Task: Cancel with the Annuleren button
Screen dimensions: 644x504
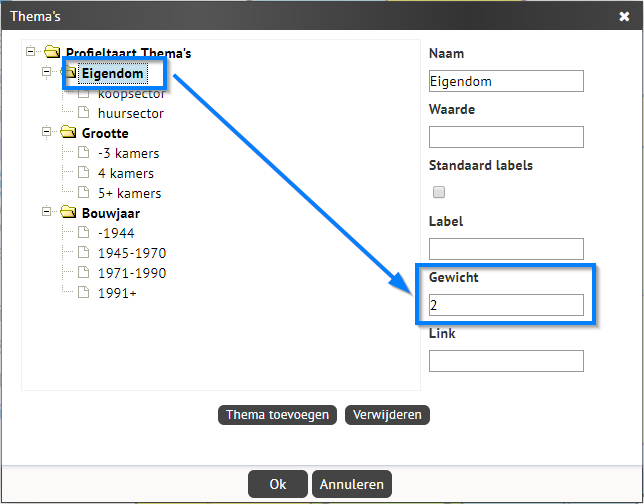Action: tap(352, 484)
